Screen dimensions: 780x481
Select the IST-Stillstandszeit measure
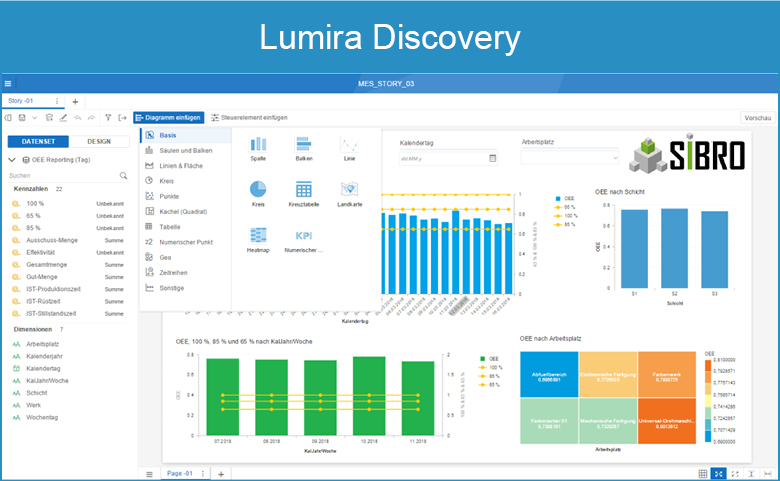point(68,314)
